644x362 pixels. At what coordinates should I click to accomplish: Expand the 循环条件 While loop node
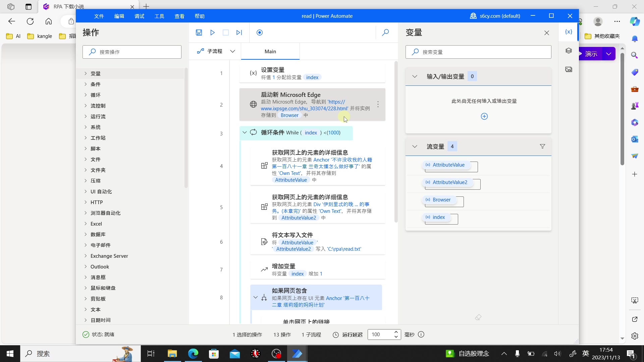[x=245, y=133]
